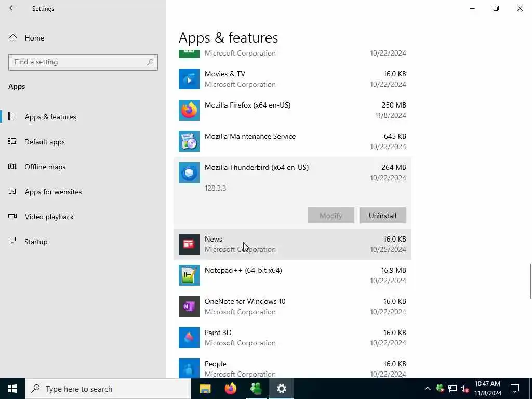Click the 11/8/2024 Firefox install date
Viewport: 532px width, 399px height.
coord(391,115)
